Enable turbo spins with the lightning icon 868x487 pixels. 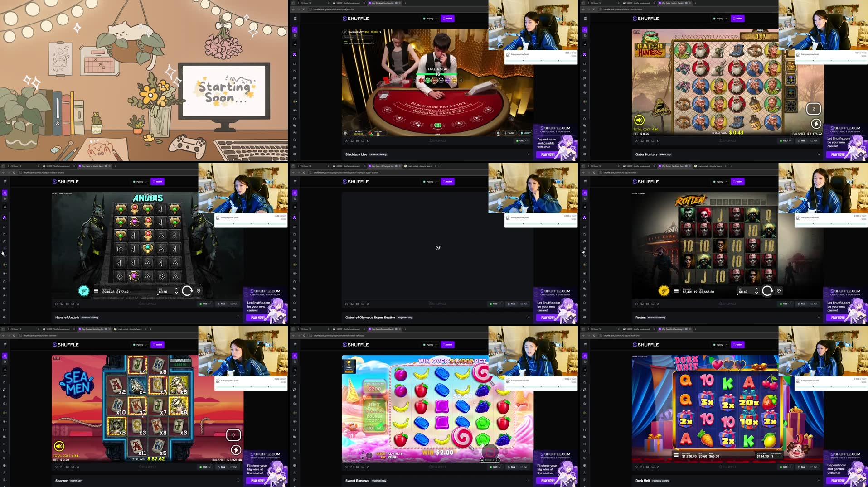pos(815,124)
